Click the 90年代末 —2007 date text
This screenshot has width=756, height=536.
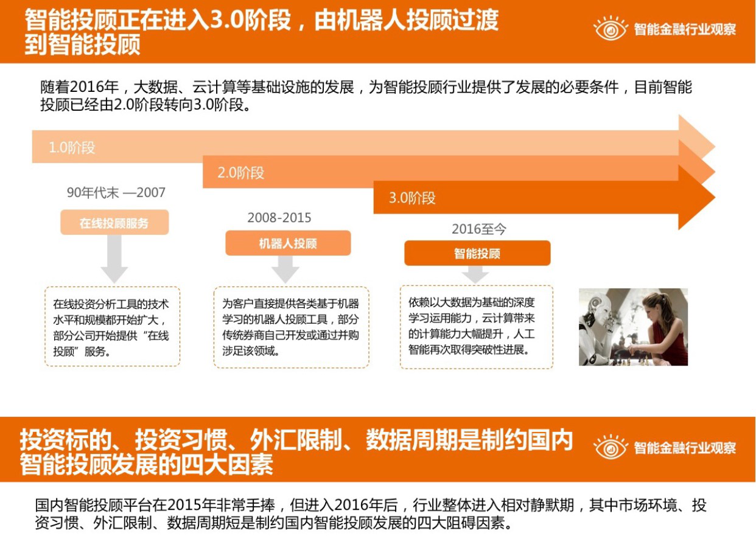coord(116,192)
